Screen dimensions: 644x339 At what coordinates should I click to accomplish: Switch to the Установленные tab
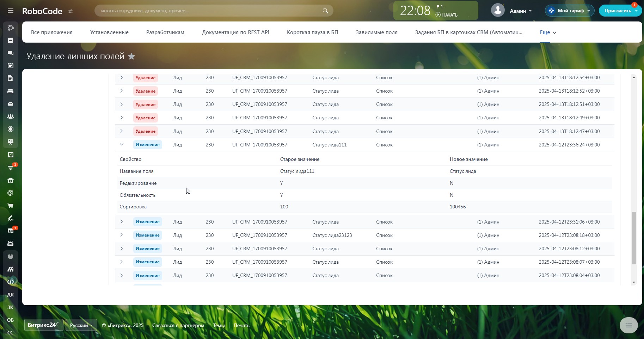[x=109, y=32]
